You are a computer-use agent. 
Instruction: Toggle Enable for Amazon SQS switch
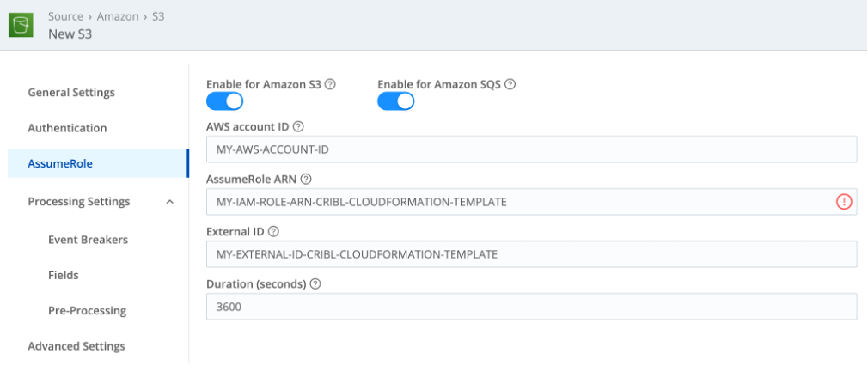coord(396,102)
